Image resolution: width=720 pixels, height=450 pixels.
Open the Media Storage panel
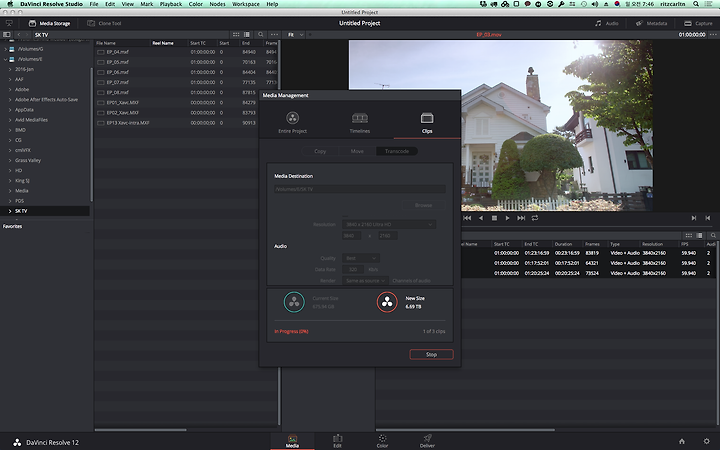click(x=49, y=23)
